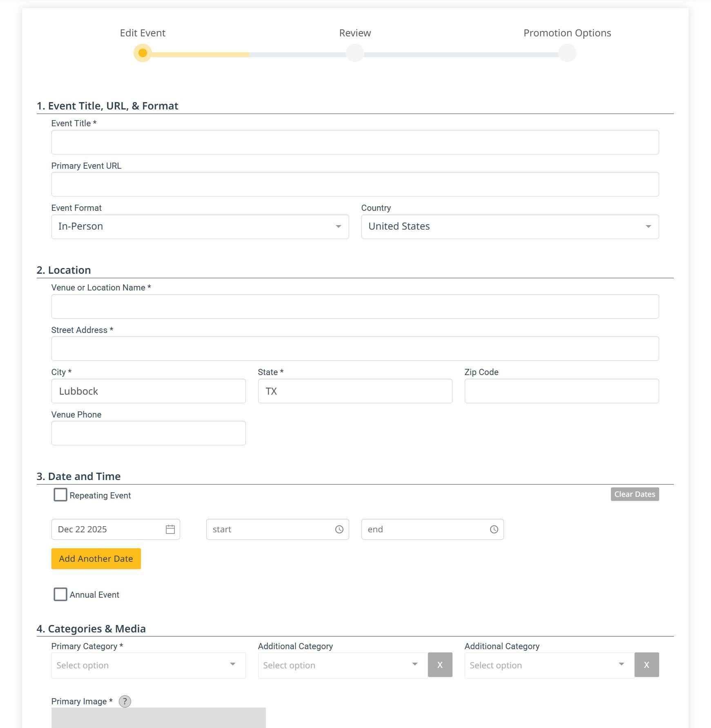The image size is (711, 728).
Task: Check the Annual Event checkbox
Action: tap(60, 594)
